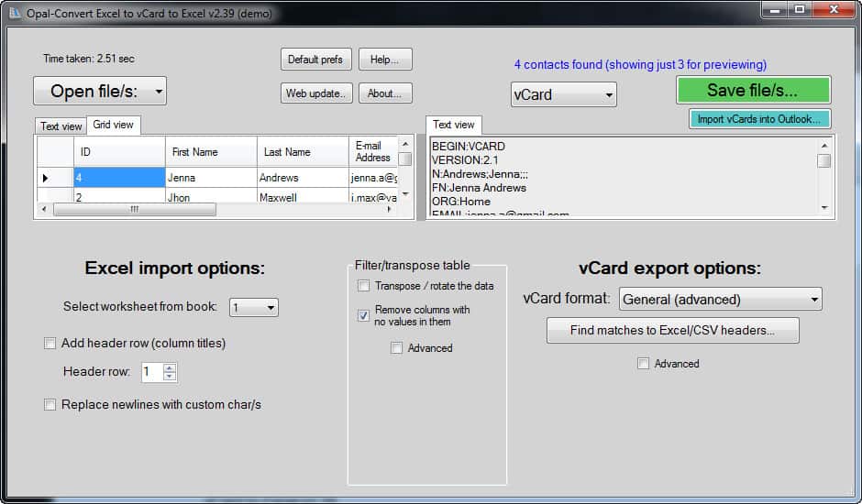Click the Header row number input field
This screenshot has width=862, height=504.
(152, 372)
